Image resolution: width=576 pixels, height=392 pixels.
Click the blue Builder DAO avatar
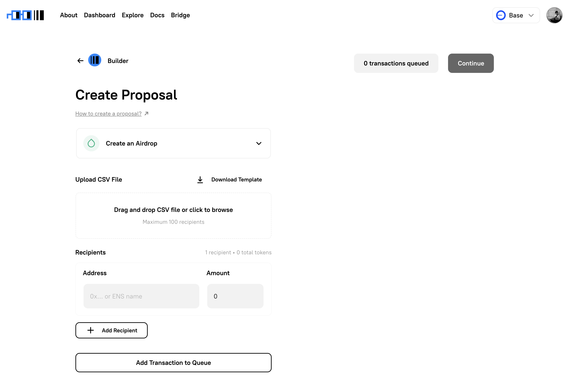pyautogui.click(x=95, y=60)
